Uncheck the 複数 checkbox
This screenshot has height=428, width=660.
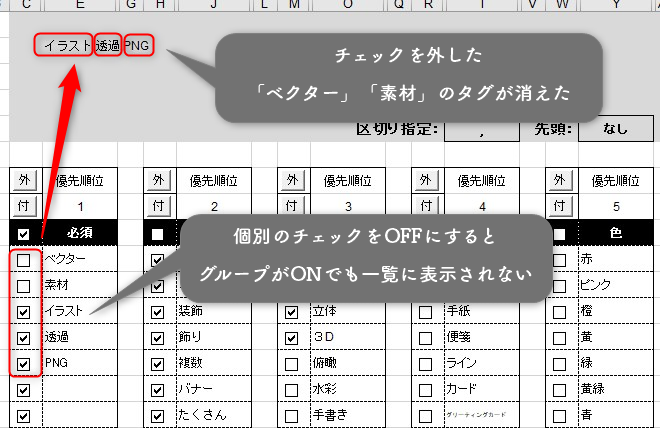tap(157, 364)
